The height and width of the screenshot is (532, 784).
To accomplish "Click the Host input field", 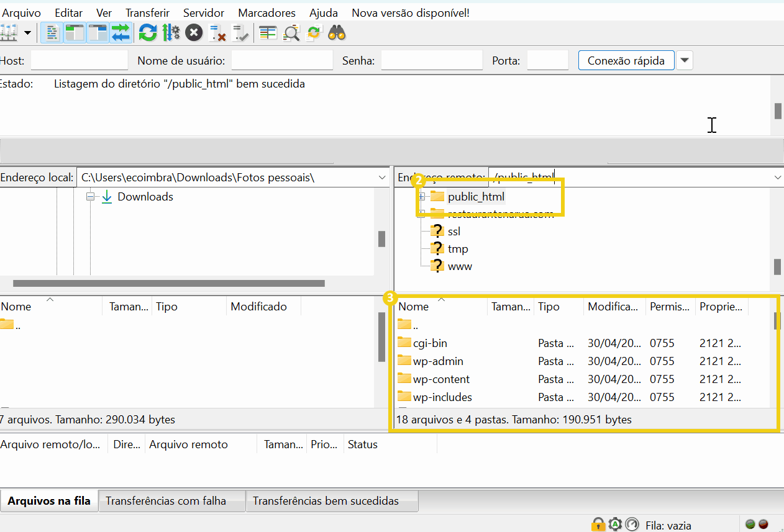I will coord(79,60).
